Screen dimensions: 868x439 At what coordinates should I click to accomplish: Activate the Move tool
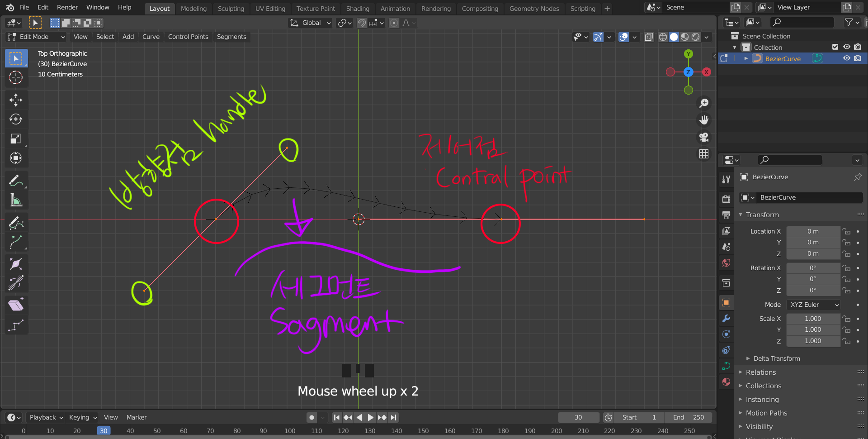(x=16, y=100)
